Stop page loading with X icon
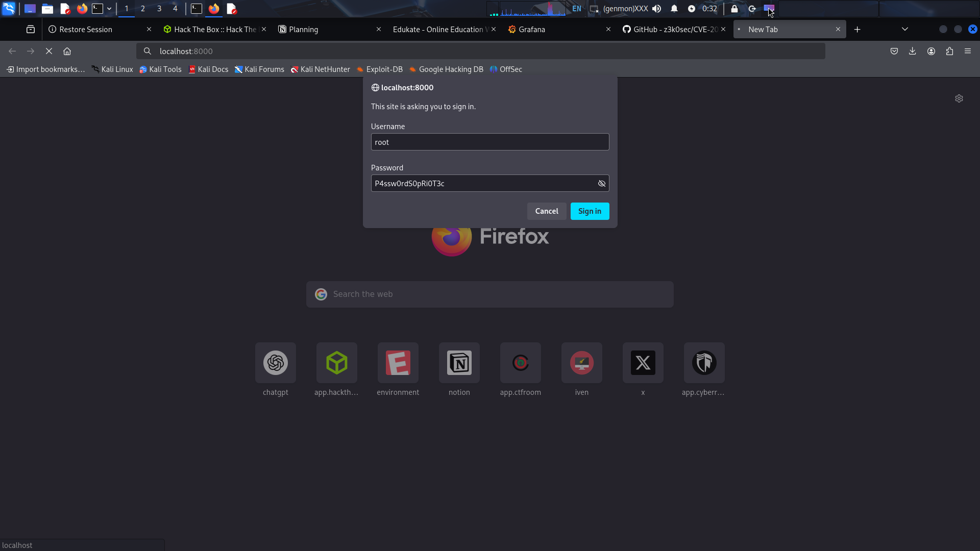This screenshot has width=980, height=551. coord(49,51)
